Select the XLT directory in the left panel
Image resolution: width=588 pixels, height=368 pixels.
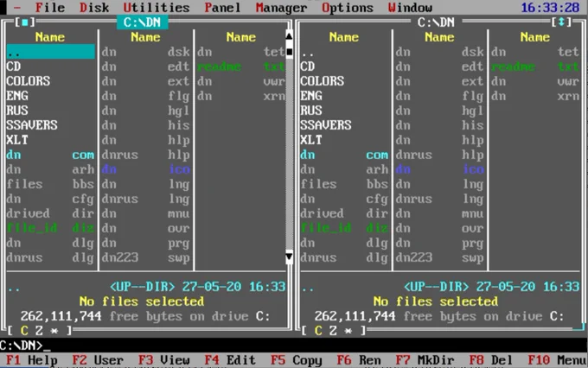tap(50, 140)
